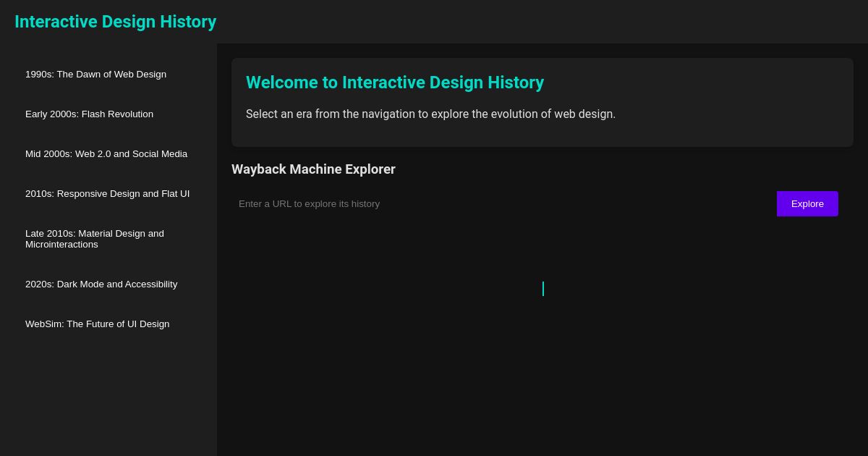This screenshot has height=456, width=868.
Task: Click the empty space below WebSim link
Action: (x=109, y=362)
